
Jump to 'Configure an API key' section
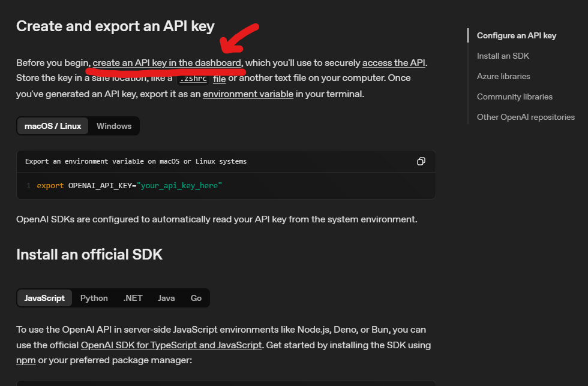pos(517,35)
